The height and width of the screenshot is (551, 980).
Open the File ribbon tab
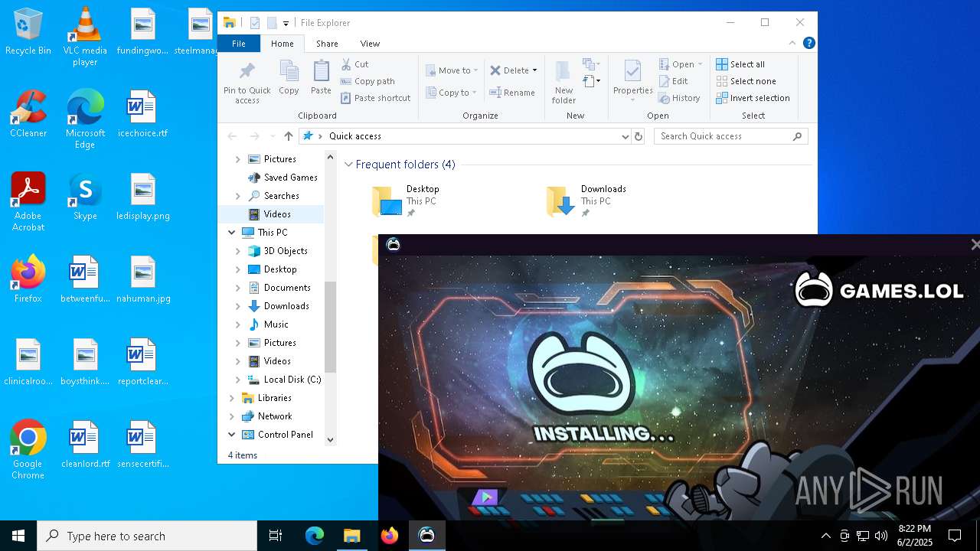coord(239,44)
